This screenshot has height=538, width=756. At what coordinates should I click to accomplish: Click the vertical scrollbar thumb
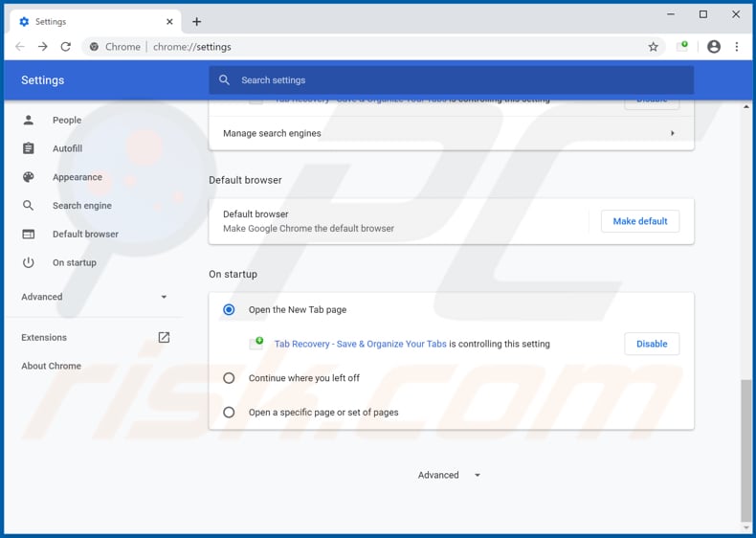(745, 451)
